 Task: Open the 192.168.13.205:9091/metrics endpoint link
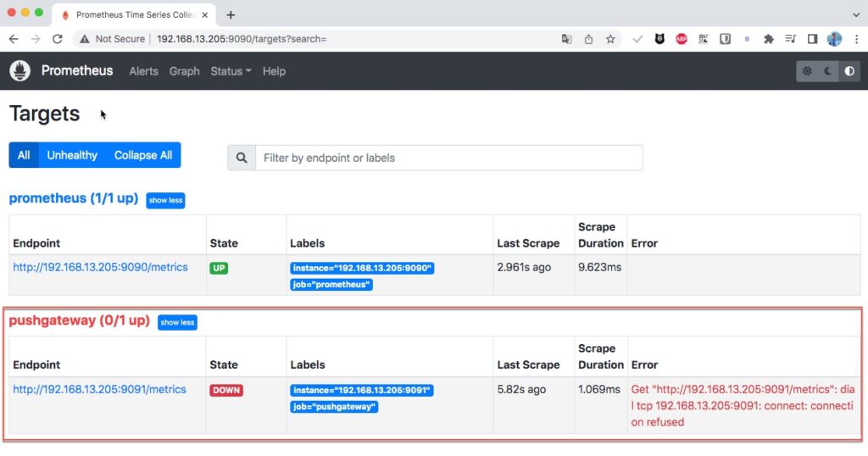pyautogui.click(x=100, y=389)
